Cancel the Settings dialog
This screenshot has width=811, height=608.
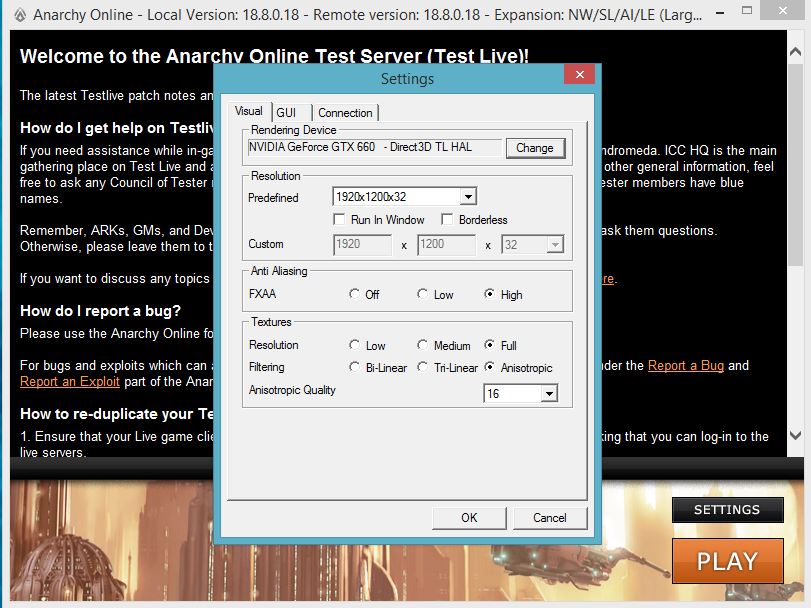pos(550,518)
